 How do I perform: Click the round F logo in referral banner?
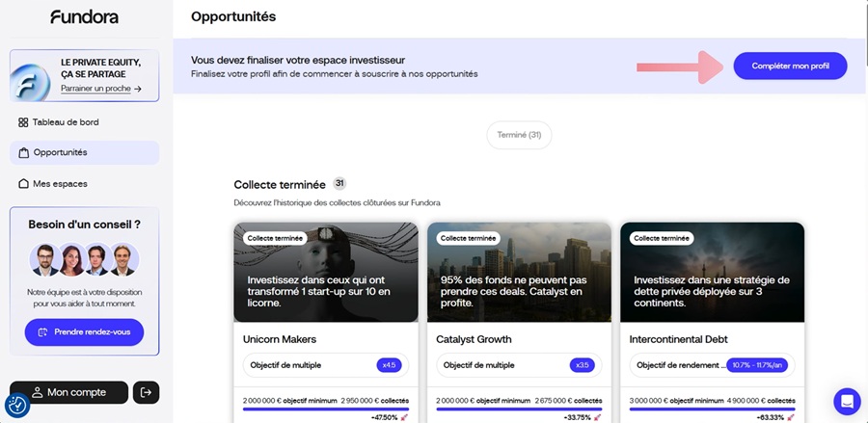coord(29,83)
